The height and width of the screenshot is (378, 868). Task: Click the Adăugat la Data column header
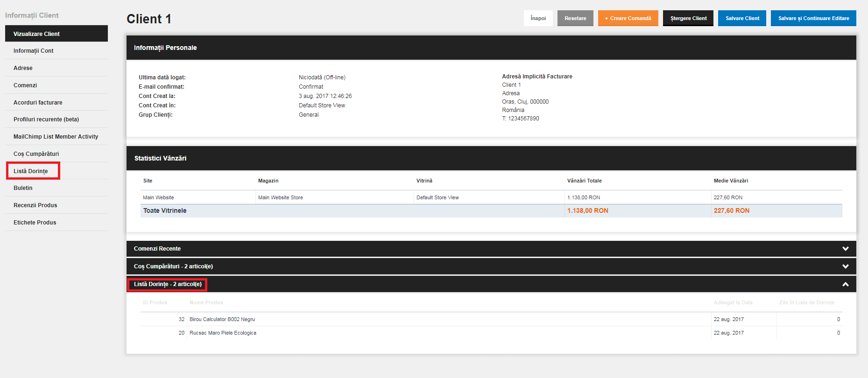(x=733, y=302)
